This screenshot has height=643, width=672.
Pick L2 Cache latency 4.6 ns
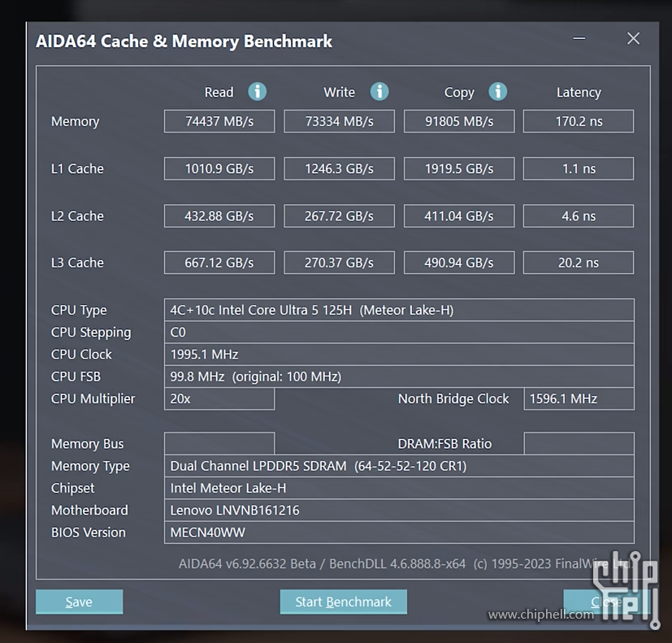click(x=579, y=215)
